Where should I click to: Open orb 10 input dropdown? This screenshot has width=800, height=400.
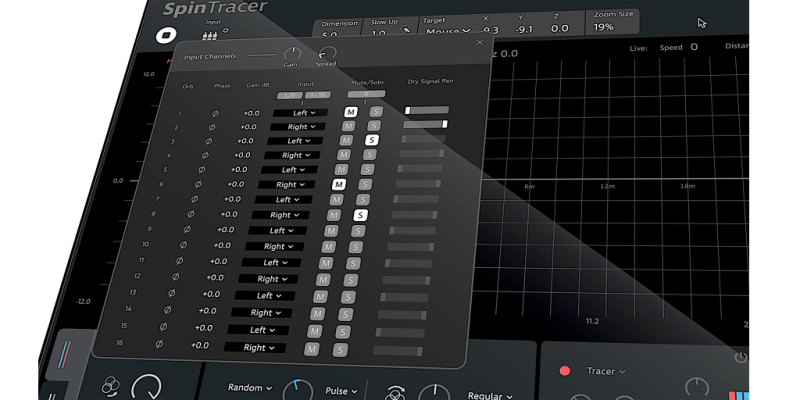tap(274, 246)
